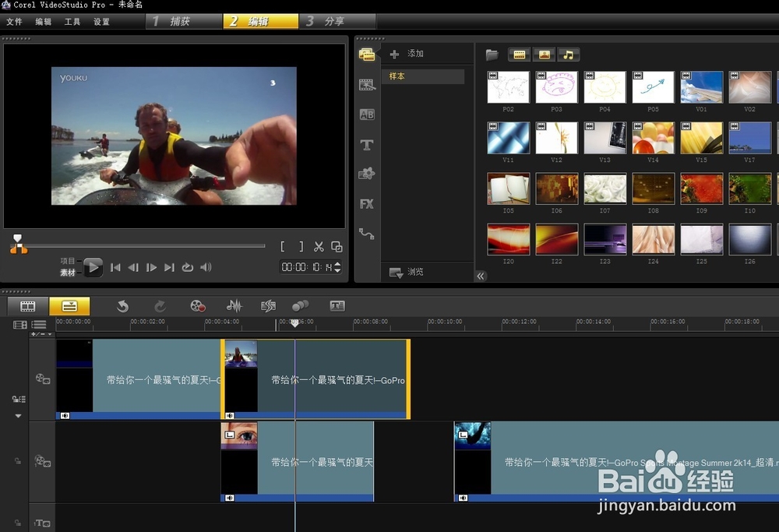Jump to the start of the clip
This screenshot has width=779, height=532.
[x=115, y=267]
